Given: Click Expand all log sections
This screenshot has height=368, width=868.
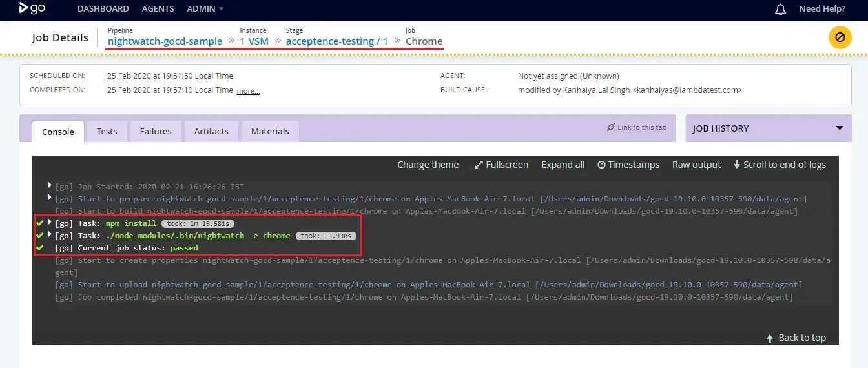Looking at the screenshot, I should pyautogui.click(x=563, y=165).
